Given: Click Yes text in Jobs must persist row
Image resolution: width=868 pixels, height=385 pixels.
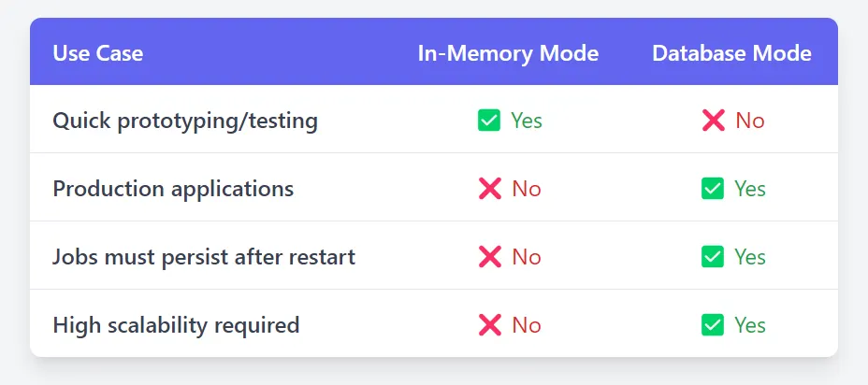Looking at the screenshot, I should click(750, 257).
